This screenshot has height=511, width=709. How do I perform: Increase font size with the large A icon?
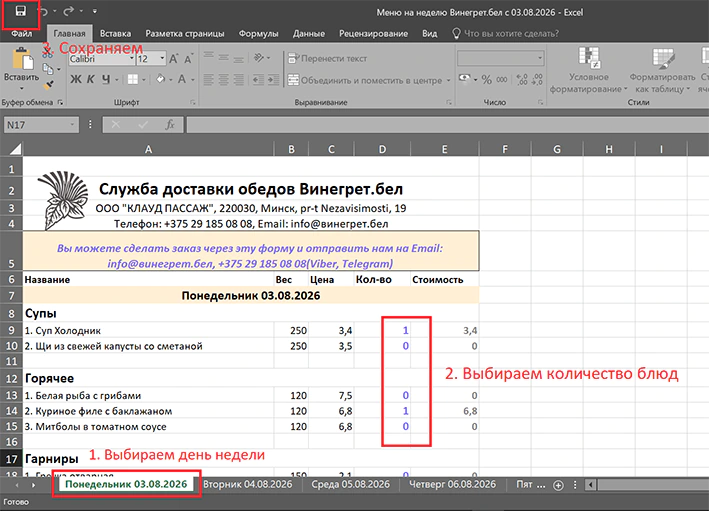(x=174, y=59)
